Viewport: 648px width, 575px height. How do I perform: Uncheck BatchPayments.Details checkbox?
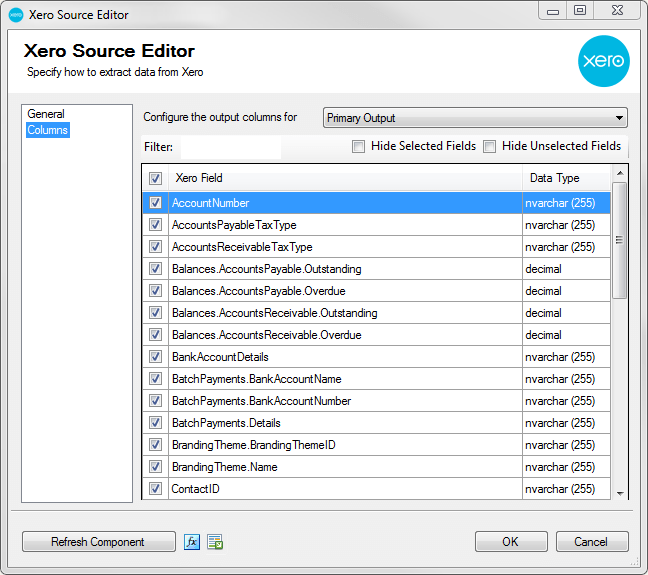coord(155,422)
